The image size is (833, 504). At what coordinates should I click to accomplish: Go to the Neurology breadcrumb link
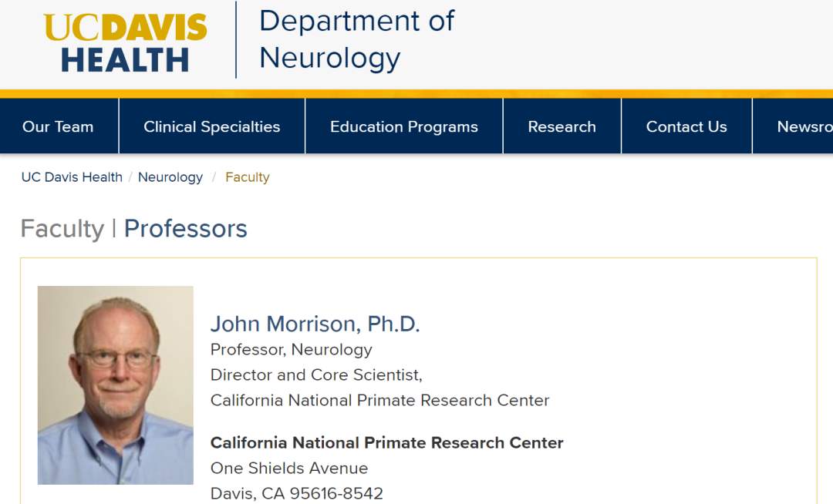coord(170,177)
